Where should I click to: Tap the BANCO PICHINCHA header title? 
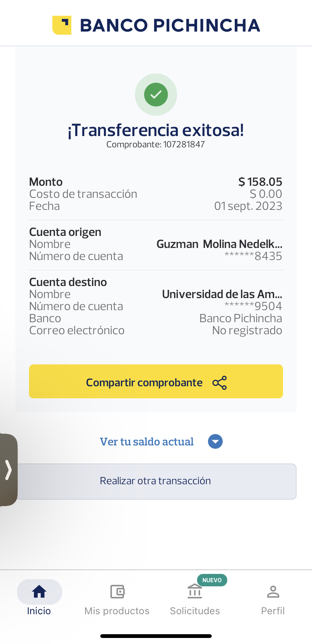[170, 25]
